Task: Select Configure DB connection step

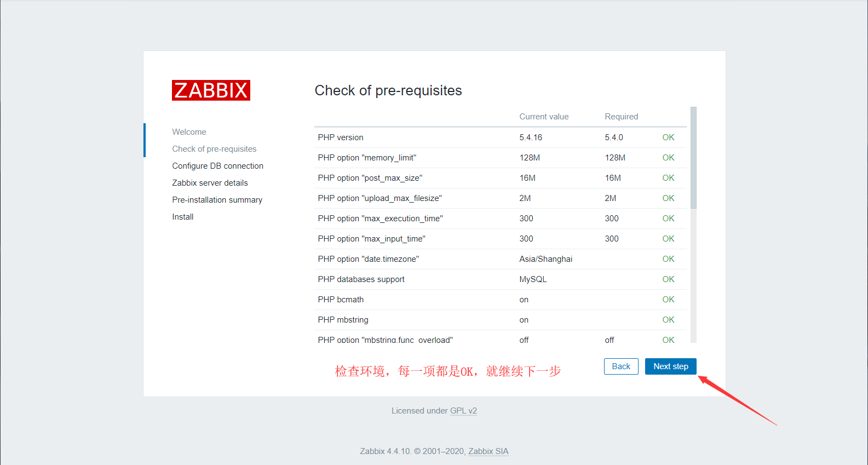Action: pyautogui.click(x=217, y=166)
